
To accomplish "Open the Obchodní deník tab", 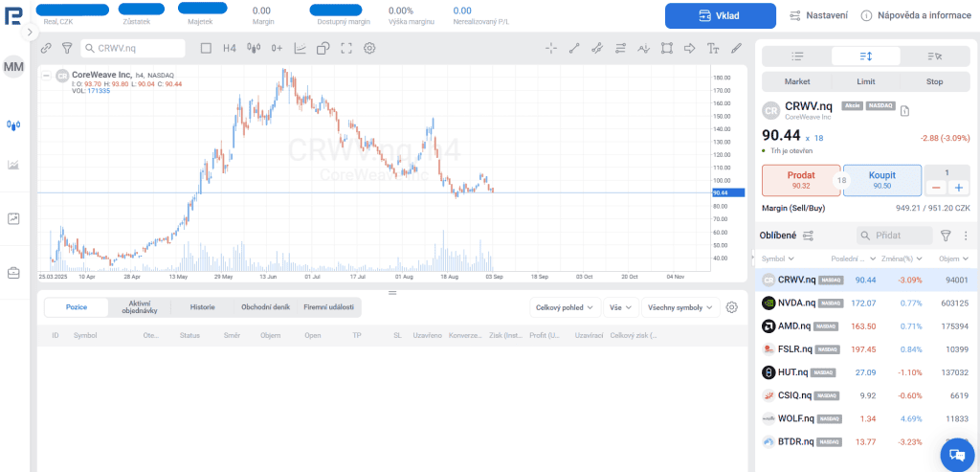I will tap(266, 307).
